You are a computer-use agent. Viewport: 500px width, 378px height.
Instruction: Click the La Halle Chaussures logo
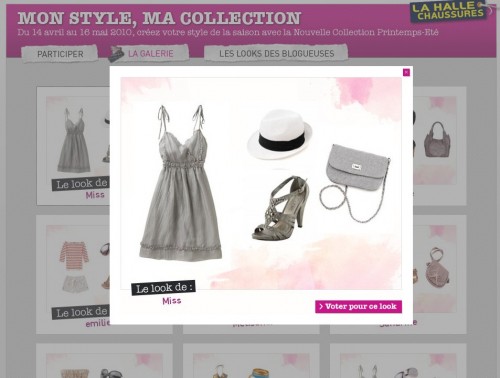(x=449, y=11)
